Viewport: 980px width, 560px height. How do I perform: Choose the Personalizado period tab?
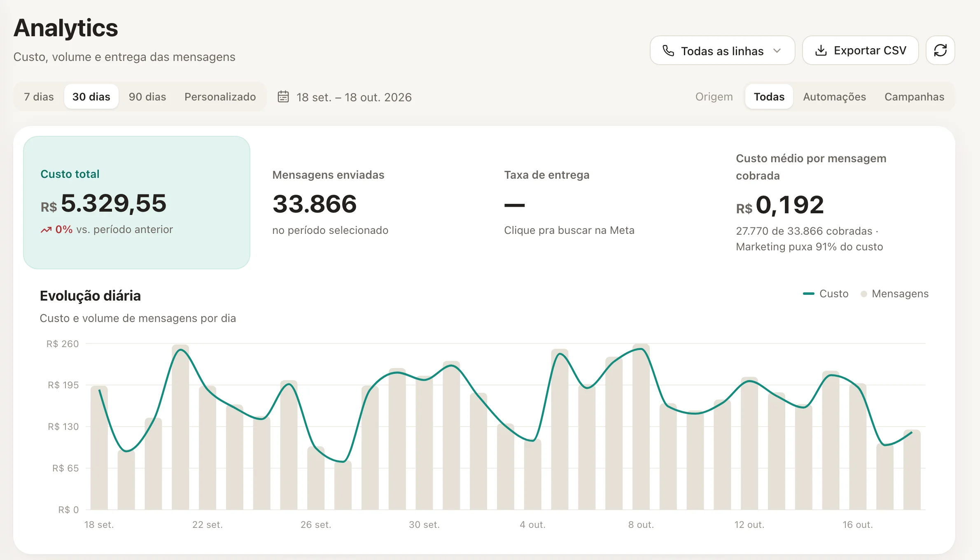coord(220,97)
